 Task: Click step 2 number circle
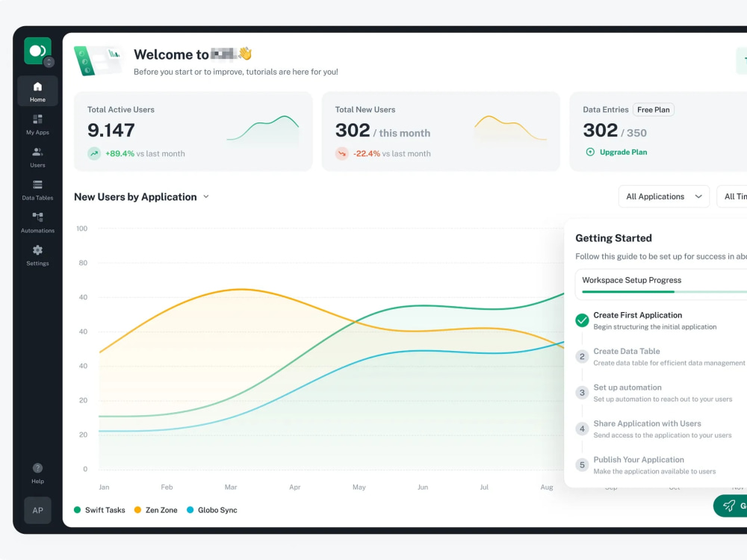coord(582,357)
